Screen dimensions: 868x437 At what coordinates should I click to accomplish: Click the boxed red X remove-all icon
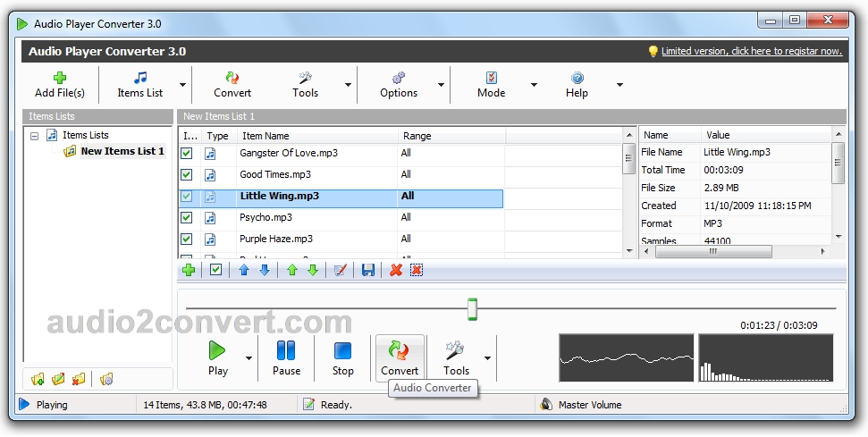pyautogui.click(x=417, y=270)
